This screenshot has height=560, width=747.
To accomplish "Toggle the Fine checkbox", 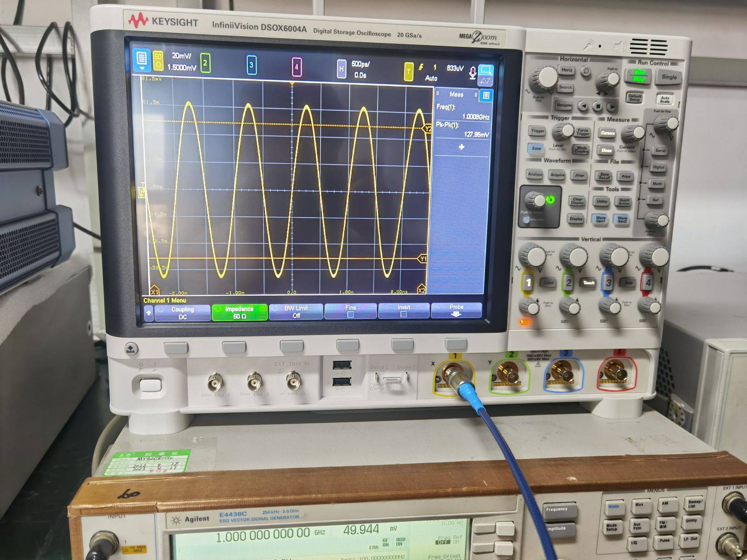I will pyautogui.click(x=350, y=315).
